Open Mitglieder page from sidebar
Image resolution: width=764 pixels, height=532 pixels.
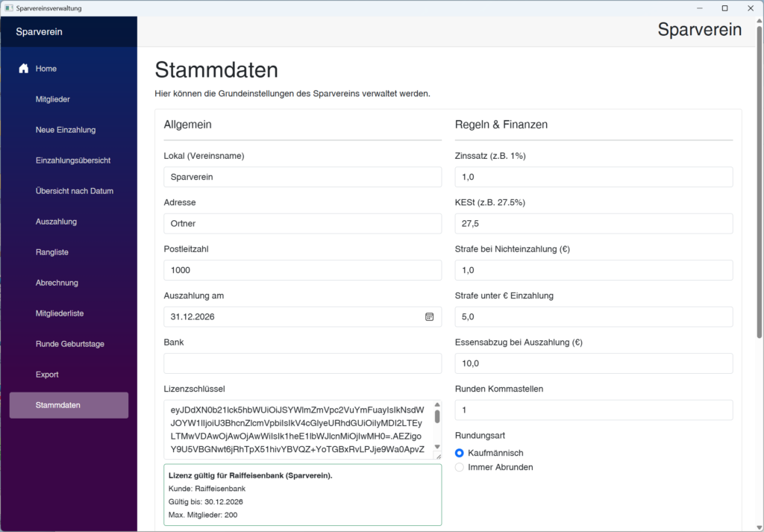53,99
